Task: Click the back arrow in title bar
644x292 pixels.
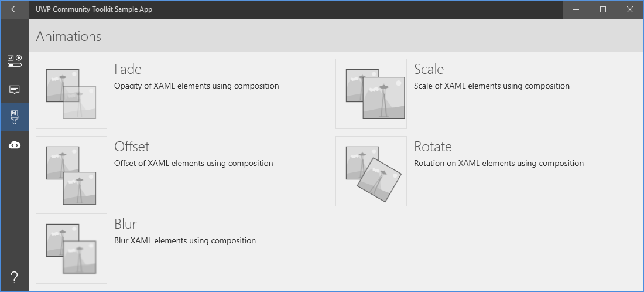Action: coord(15,9)
